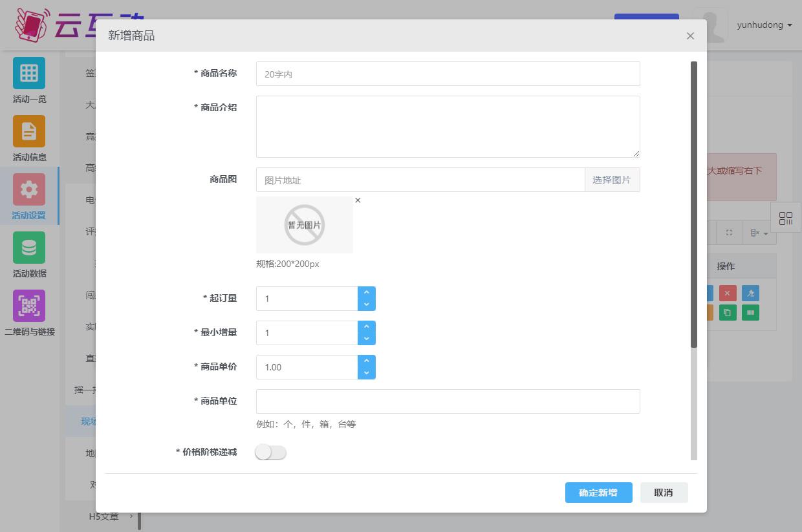Click the 商品名称 input field
The height and width of the screenshot is (532, 802).
coord(448,74)
